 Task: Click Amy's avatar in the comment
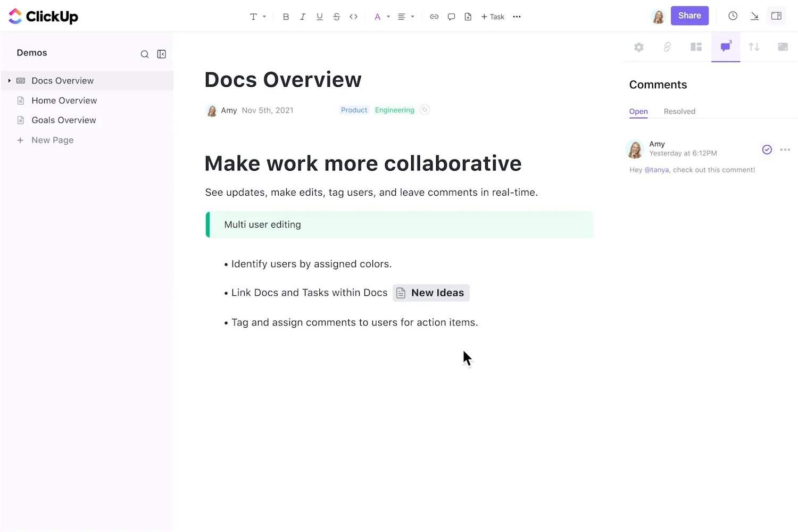(x=635, y=149)
